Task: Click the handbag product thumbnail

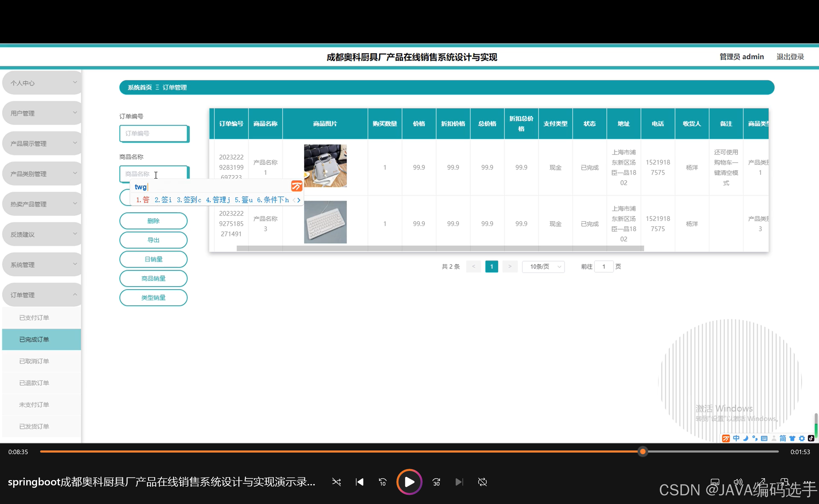Action: pyautogui.click(x=325, y=166)
